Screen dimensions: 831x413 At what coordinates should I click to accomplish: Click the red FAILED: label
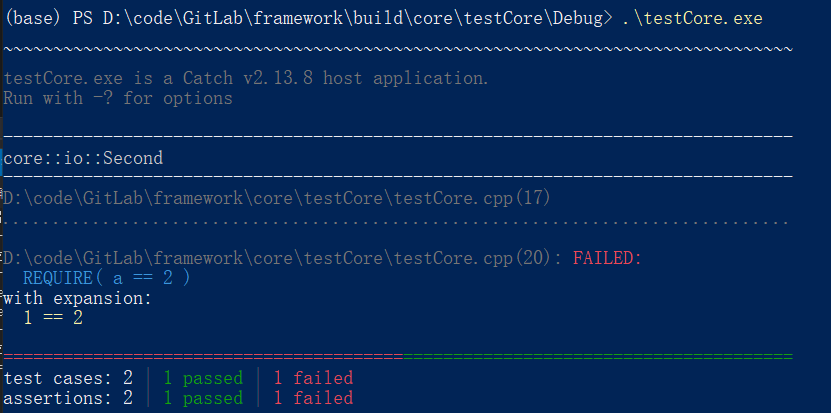(606, 258)
